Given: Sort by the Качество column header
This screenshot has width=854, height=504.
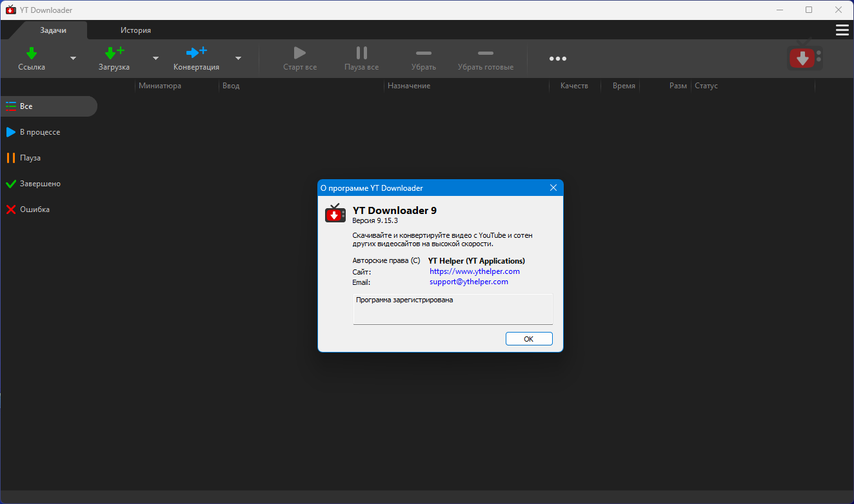Looking at the screenshot, I should [575, 86].
